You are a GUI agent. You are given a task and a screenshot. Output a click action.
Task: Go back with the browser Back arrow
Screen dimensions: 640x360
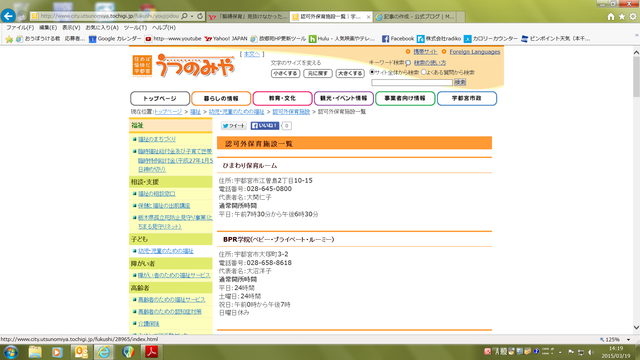[8, 16]
